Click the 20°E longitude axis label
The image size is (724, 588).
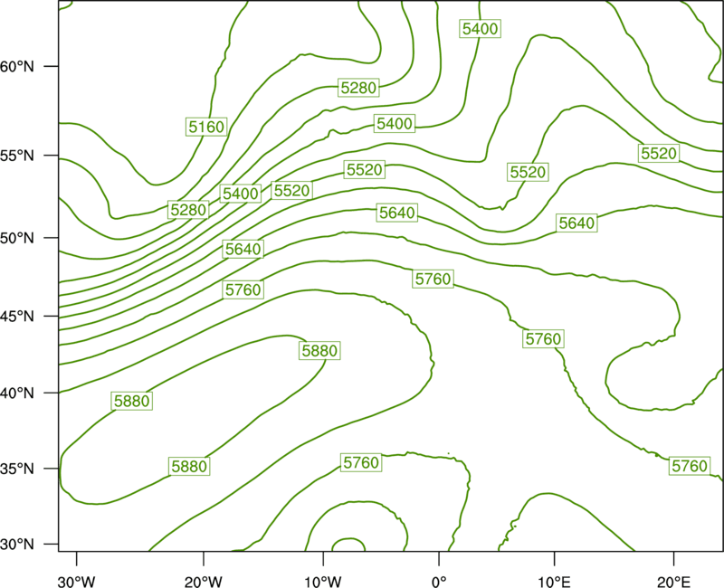click(673, 582)
